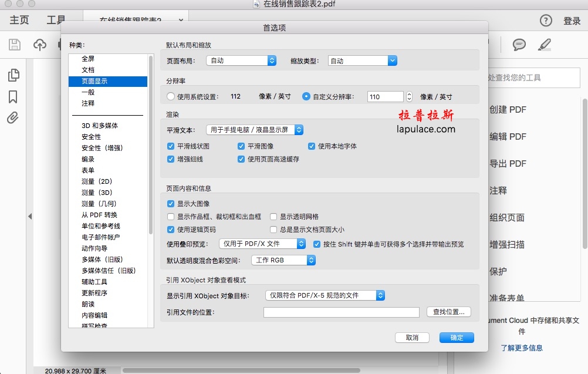The width and height of the screenshot is (588, 374).
Task: Open the 页面布局 dropdown
Action: (241, 60)
